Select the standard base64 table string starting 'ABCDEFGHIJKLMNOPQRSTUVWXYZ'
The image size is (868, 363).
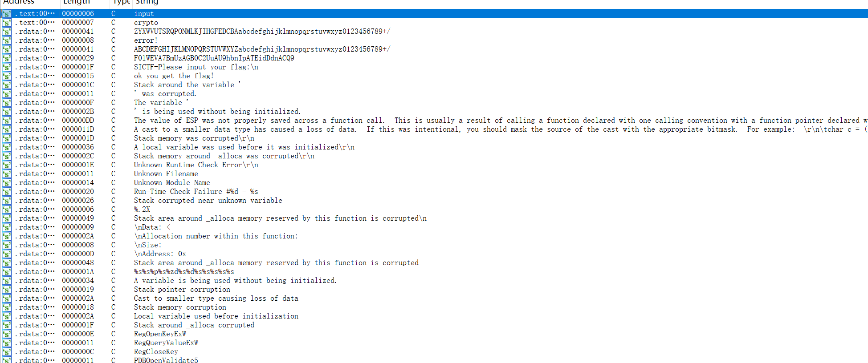click(x=262, y=49)
